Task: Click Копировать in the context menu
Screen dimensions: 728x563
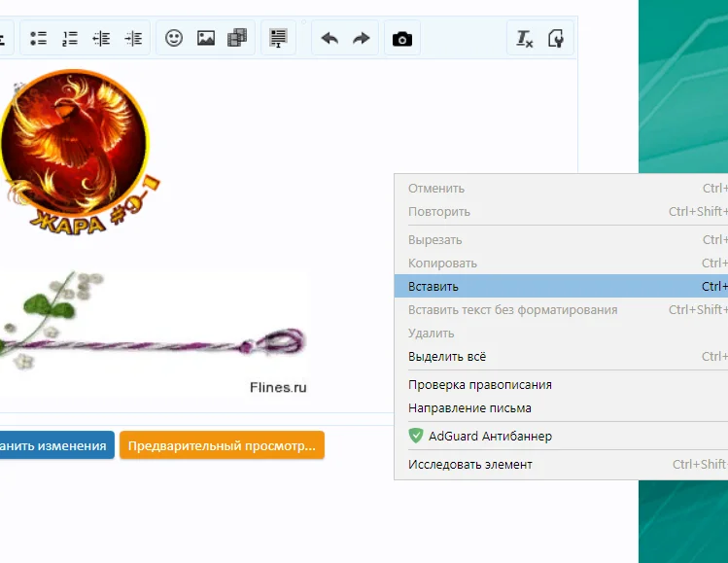Action: point(561,263)
